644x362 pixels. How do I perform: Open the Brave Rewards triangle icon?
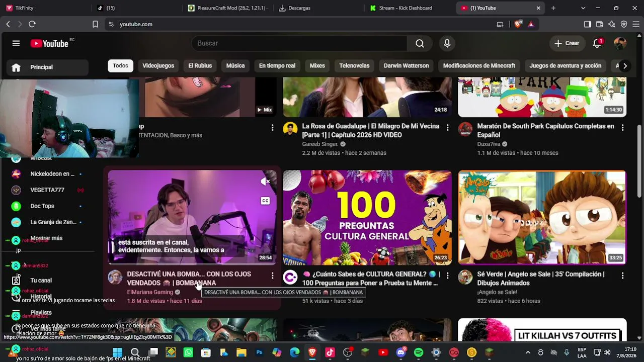tap(531, 24)
